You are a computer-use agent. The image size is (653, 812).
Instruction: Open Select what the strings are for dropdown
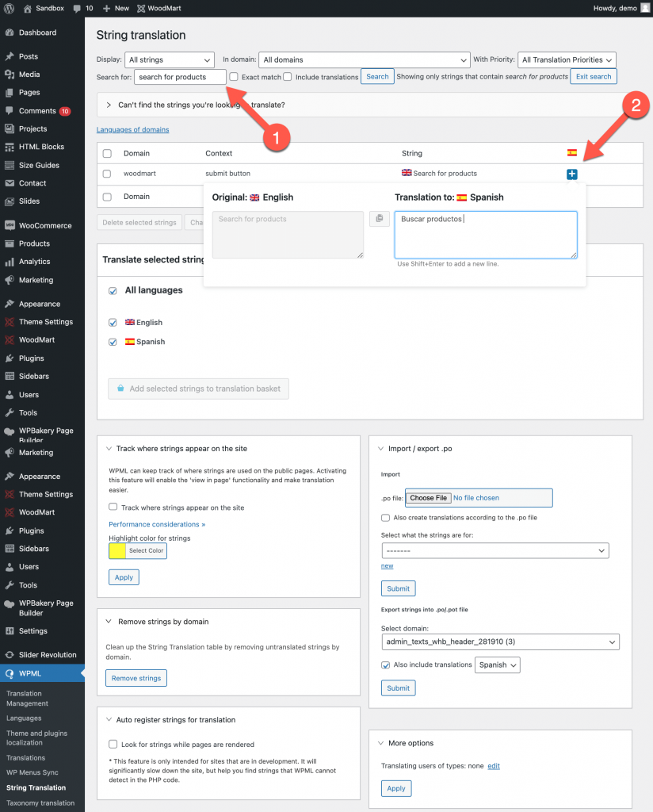coord(495,550)
